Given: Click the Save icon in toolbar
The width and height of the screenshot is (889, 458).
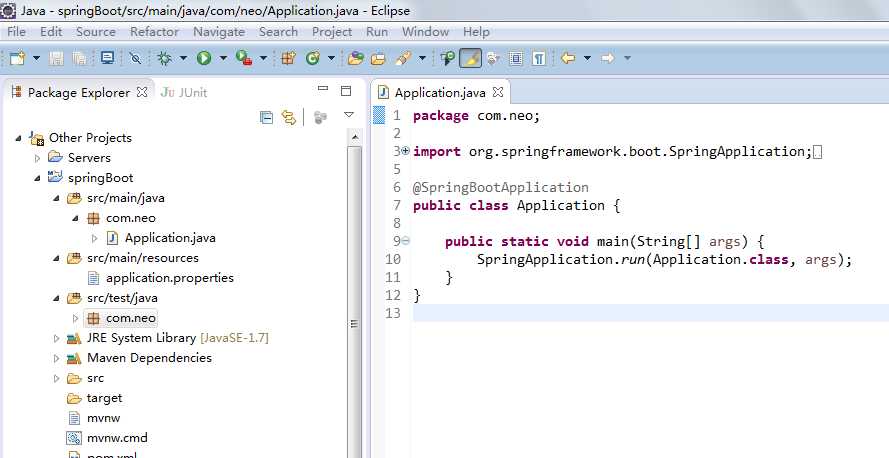Looking at the screenshot, I should (56, 58).
